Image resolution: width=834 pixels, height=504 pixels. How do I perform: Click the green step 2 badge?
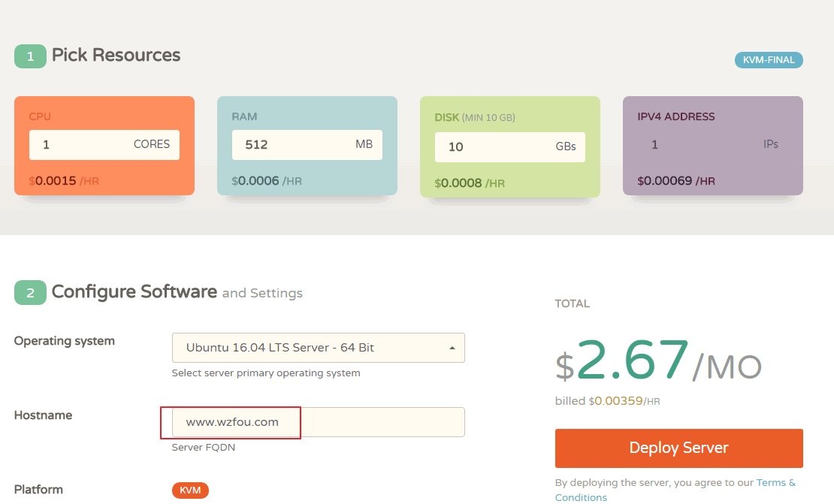(30, 293)
